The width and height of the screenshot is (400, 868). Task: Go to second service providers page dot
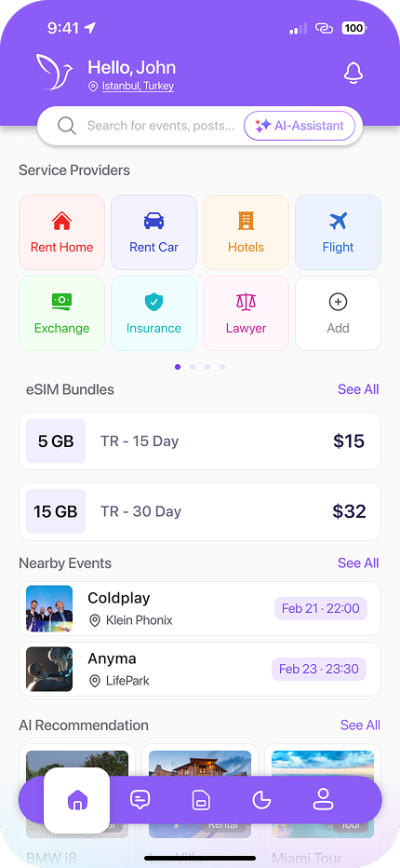pyautogui.click(x=193, y=366)
